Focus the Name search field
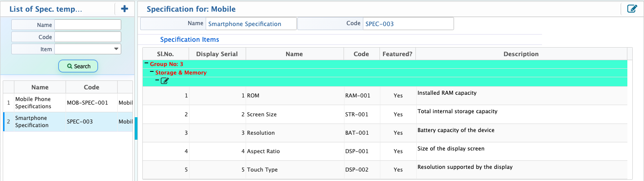The height and width of the screenshot is (181, 644). (88, 25)
